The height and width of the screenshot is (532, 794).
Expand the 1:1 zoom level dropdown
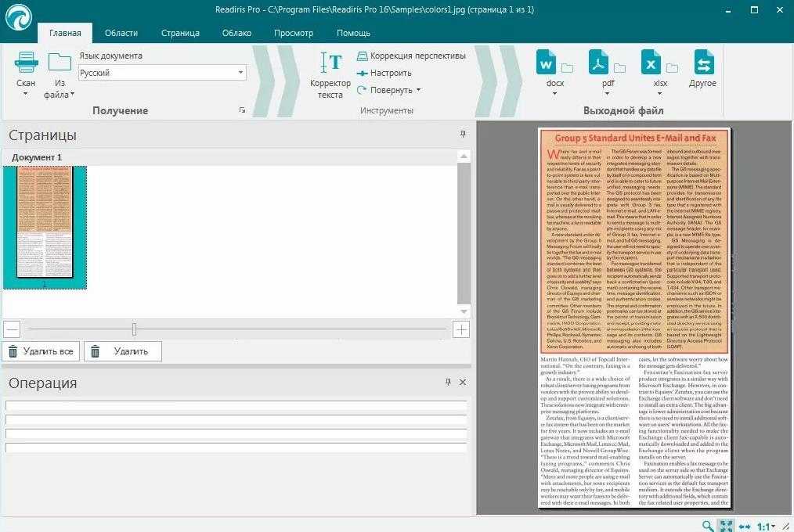[x=767, y=527]
